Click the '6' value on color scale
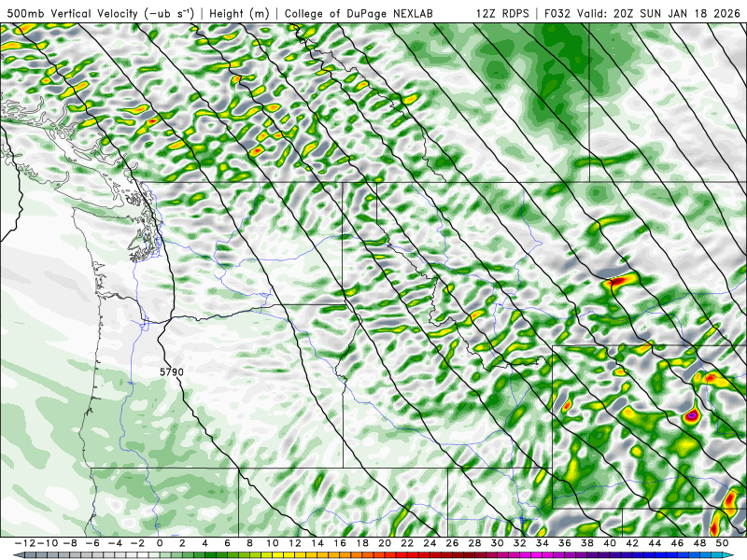Image resolution: width=747 pixels, height=560 pixels. (227, 543)
